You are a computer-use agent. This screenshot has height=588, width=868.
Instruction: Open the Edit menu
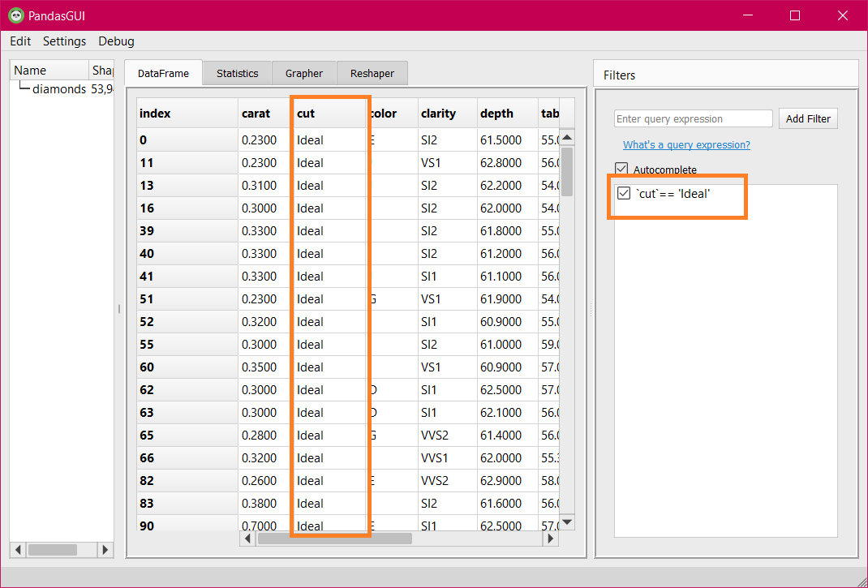(x=20, y=41)
